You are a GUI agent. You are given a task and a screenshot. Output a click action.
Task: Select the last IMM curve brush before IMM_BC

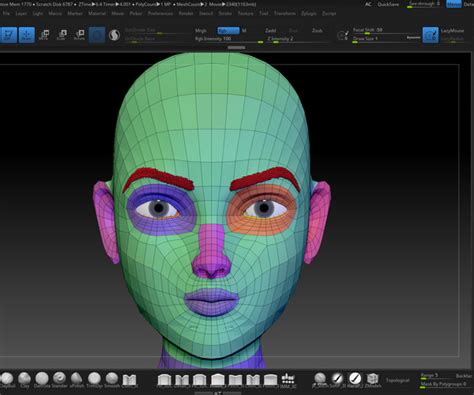pyautogui.click(x=270, y=380)
